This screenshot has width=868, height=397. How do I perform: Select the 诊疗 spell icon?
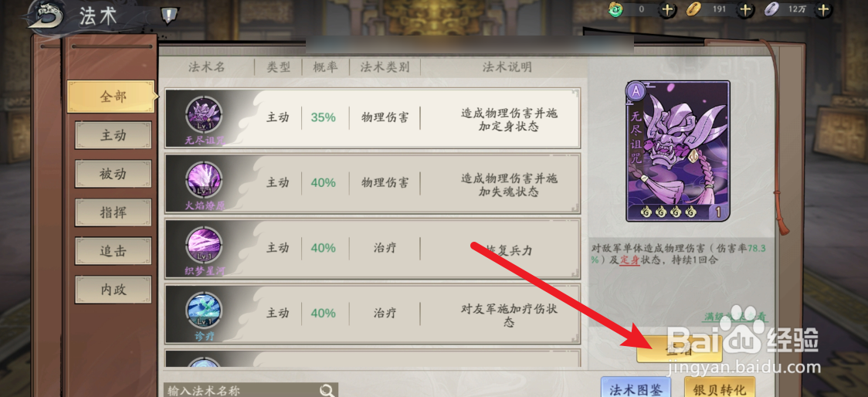tap(205, 311)
